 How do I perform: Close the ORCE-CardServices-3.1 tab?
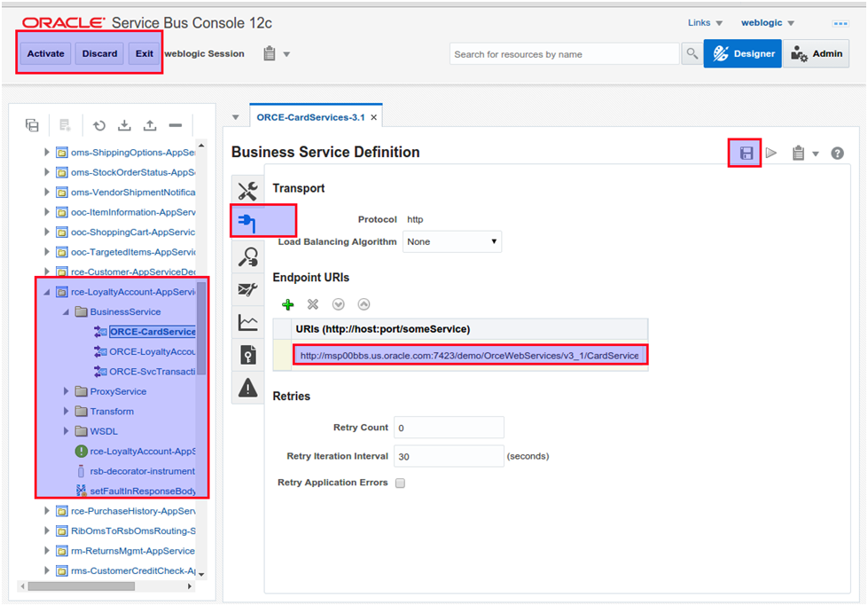(x=374, y=117)
